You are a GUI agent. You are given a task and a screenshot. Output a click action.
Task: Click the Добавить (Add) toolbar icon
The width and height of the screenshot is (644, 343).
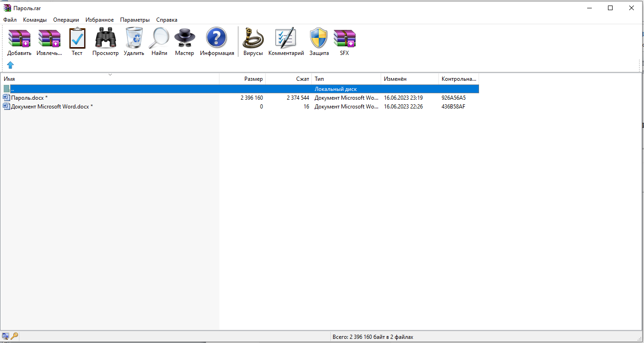coord(19,39)
